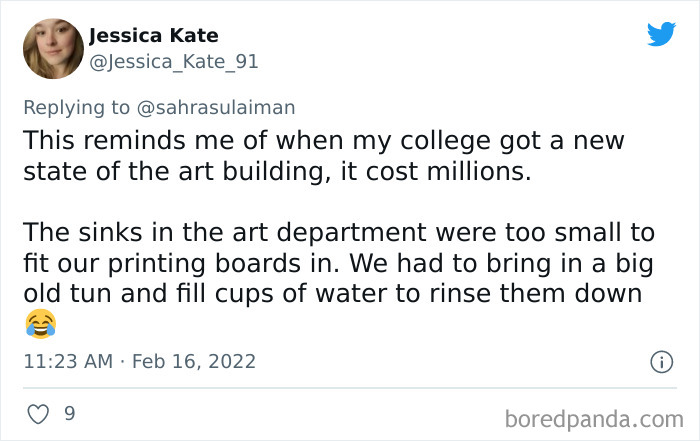Click the 11:23 AM timestamp
The width and height of the screenshot is (700, 441).
pos(67,361)
